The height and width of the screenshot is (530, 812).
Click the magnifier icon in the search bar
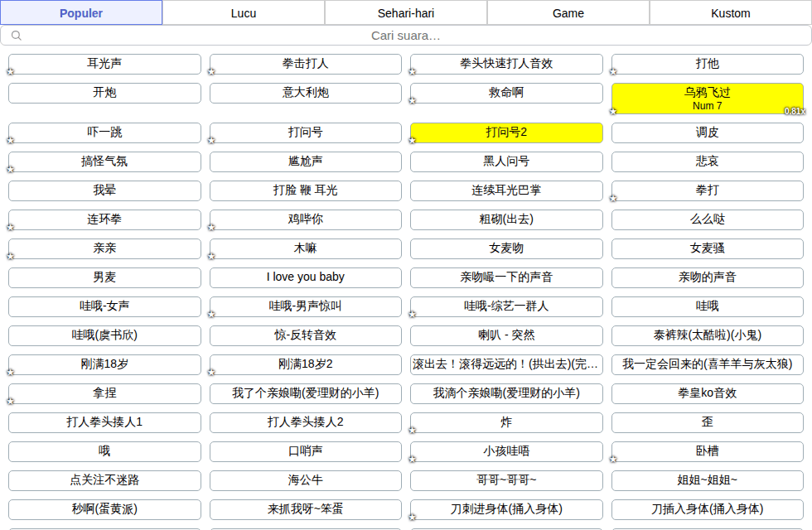(x=16, y=35)
